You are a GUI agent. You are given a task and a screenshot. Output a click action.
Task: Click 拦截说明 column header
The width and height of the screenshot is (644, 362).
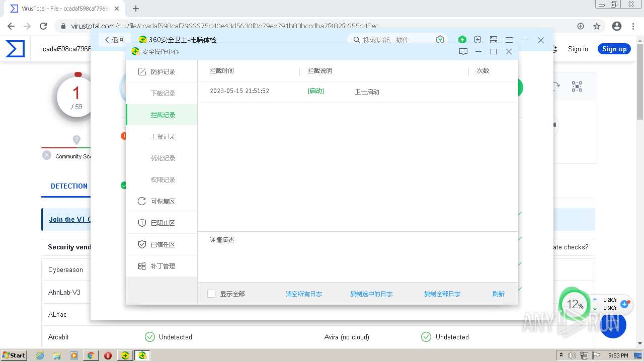320,71
